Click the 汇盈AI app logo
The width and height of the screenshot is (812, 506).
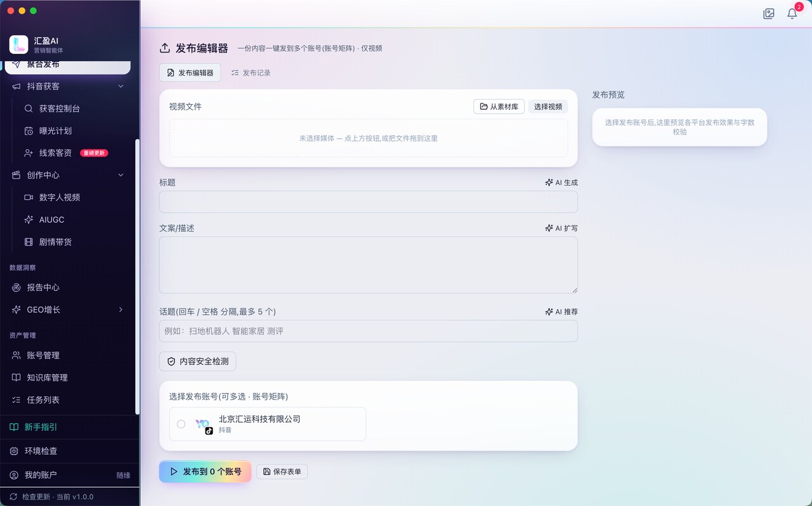[18, 44]
